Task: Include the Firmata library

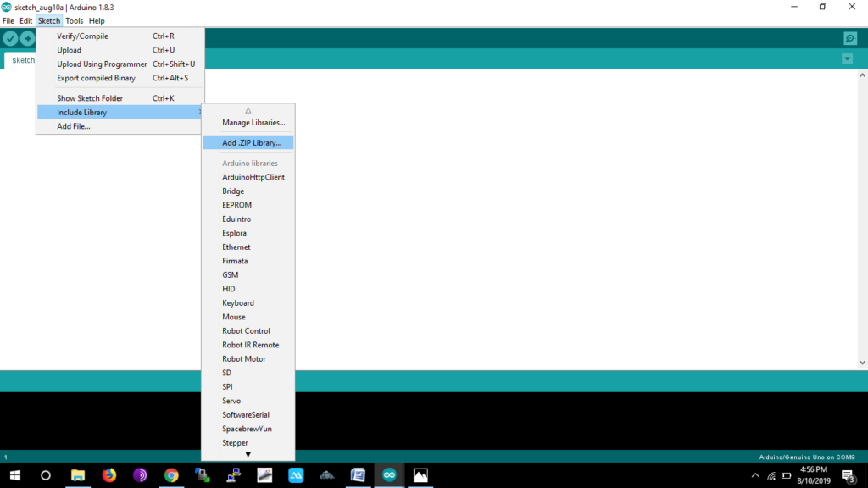Action: coord(248,261)
